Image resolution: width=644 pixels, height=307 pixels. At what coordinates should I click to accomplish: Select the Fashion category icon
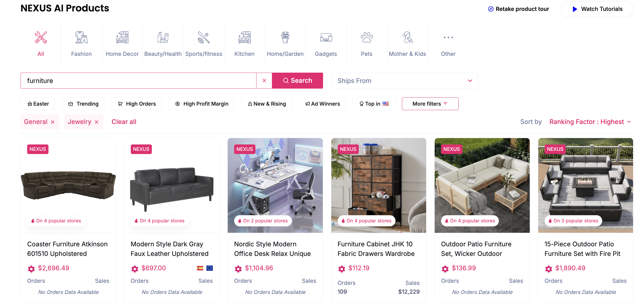(81, 38)
